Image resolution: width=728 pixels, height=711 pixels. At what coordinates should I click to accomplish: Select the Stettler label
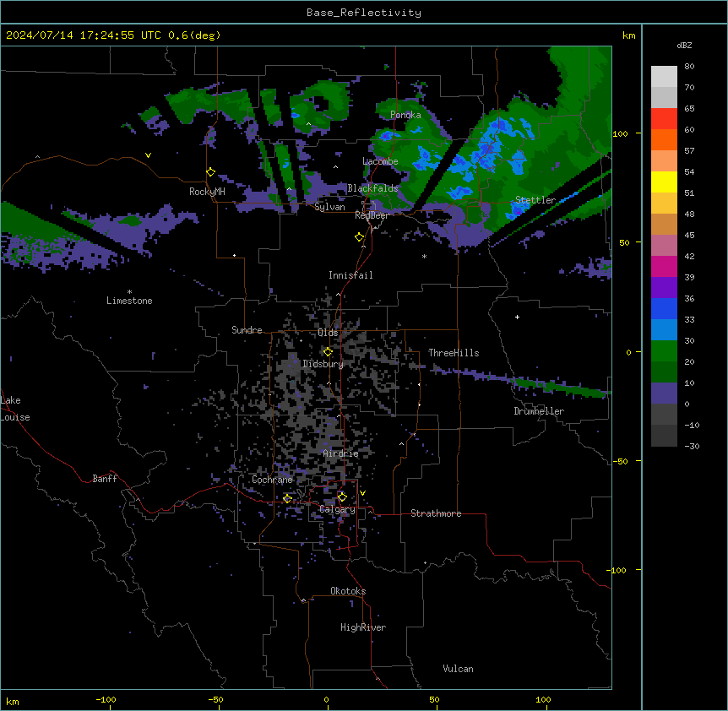535,200
